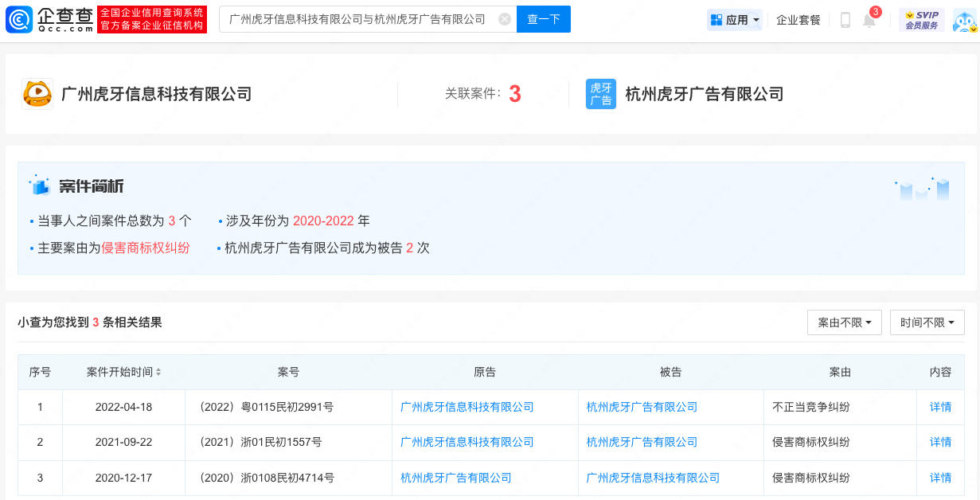980x500 pixels.
Task: Click the date 2022-04-18
Action: tap(123, 407)
